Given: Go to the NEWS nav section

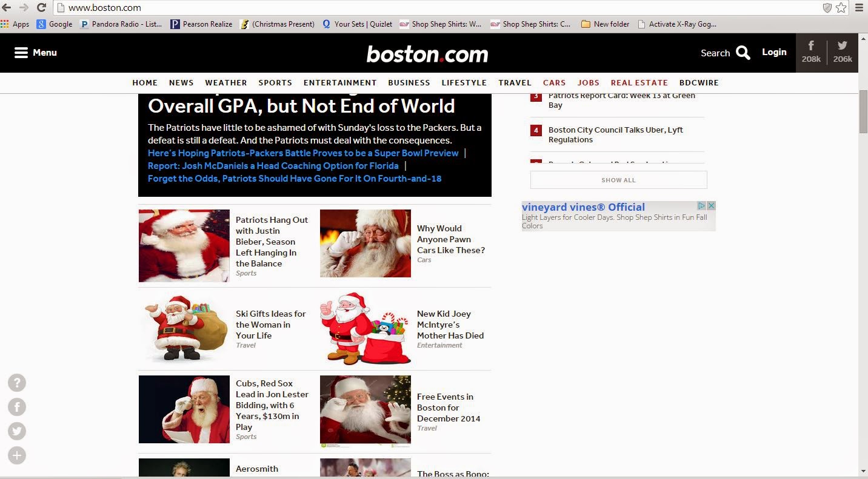Looking at the screenshot, I should 181,83.
